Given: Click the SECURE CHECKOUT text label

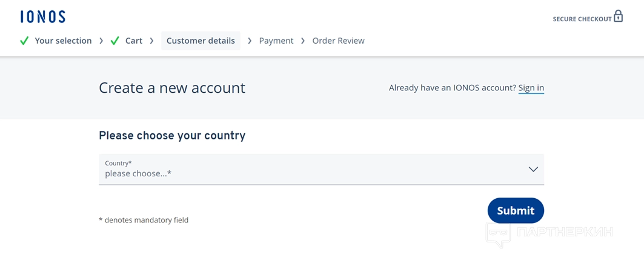Looking at the screenshot, I should [x=582, y=19].
